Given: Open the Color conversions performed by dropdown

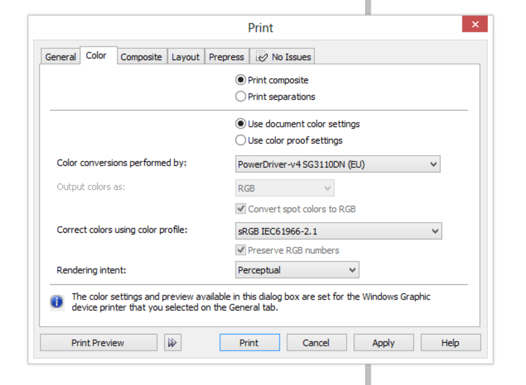Looking at the screenshot, I should click(x=338, y=164).
